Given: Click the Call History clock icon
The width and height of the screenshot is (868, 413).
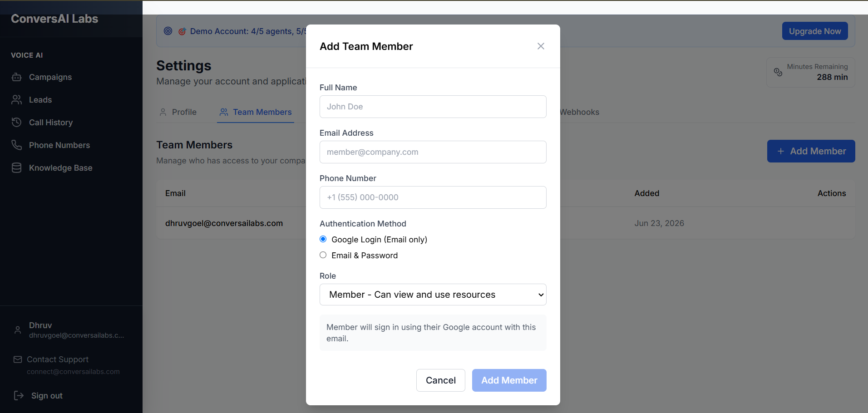Looking at the screenshot, I should [x=17, y=123].
